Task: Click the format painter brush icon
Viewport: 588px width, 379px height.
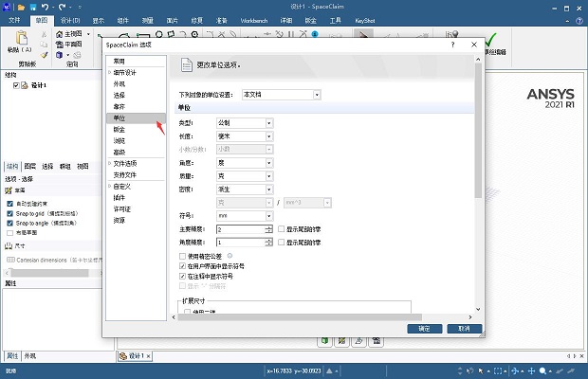Action: point(45,55)
